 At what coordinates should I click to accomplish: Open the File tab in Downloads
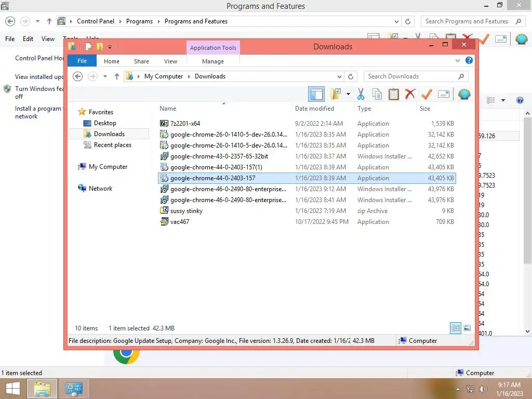tap(82, 61)
